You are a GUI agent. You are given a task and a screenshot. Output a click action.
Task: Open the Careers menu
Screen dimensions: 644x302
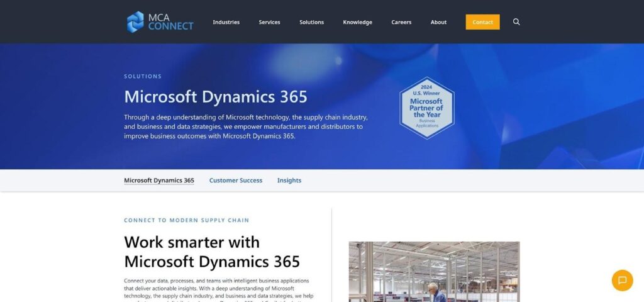pyautogui.click(x=401, y=22)
